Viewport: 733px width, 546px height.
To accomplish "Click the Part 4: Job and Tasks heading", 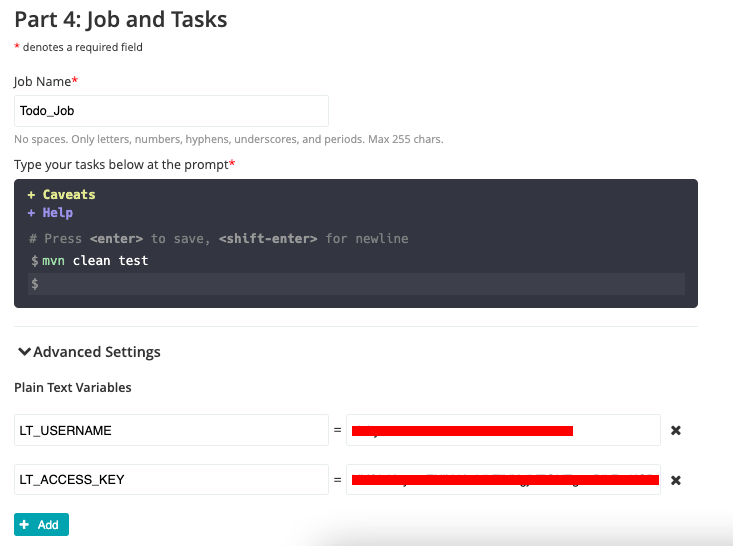I will [120, 18].
